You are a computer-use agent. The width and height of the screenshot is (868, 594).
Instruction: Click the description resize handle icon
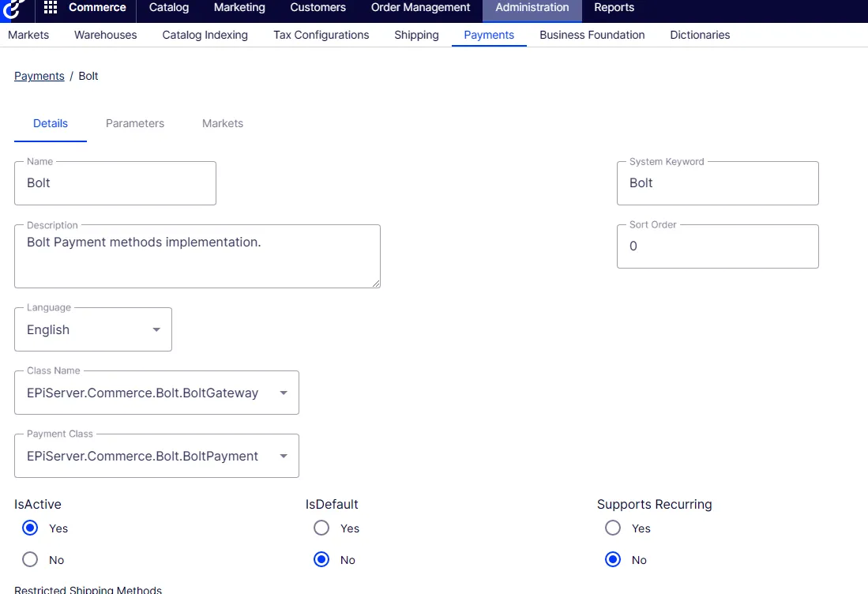point(376,284)
